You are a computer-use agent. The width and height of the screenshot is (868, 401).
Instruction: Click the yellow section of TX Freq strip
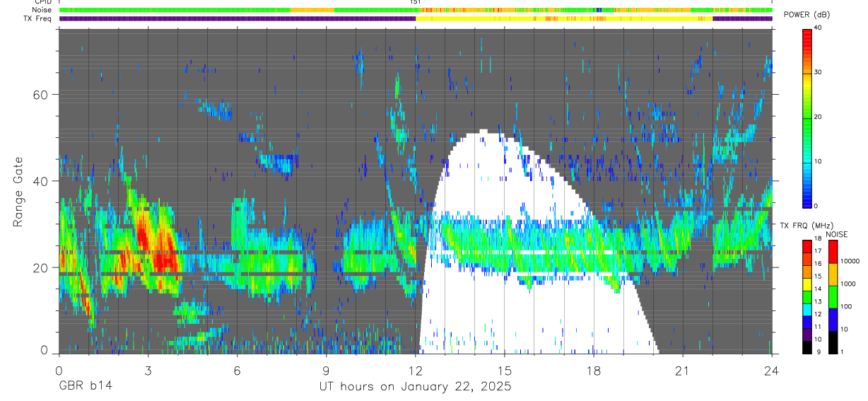point(564,18)
